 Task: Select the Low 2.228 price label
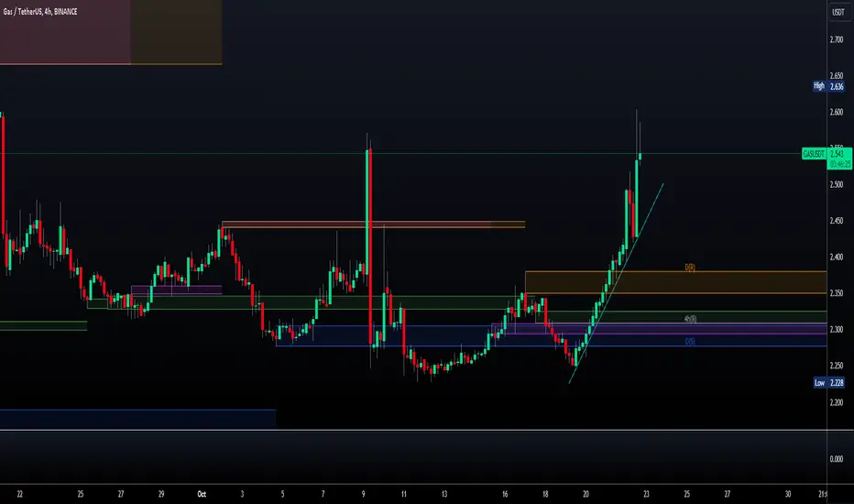point(829,382)
